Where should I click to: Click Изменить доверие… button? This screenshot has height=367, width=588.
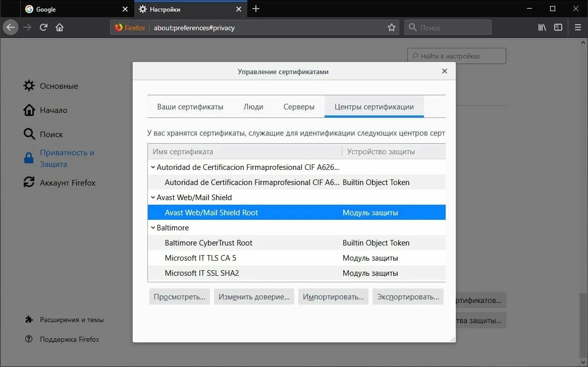(x=254, y=296)
